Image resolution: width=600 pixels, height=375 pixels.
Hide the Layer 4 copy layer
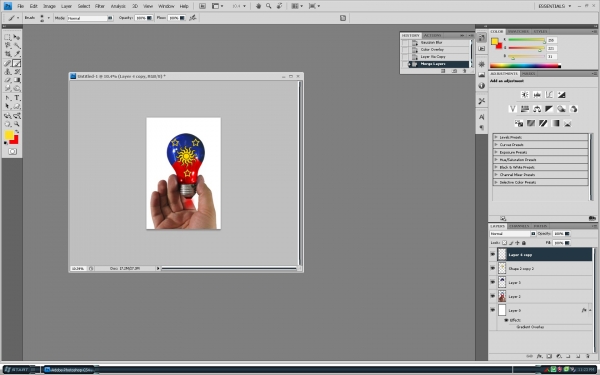coord(492,254)
